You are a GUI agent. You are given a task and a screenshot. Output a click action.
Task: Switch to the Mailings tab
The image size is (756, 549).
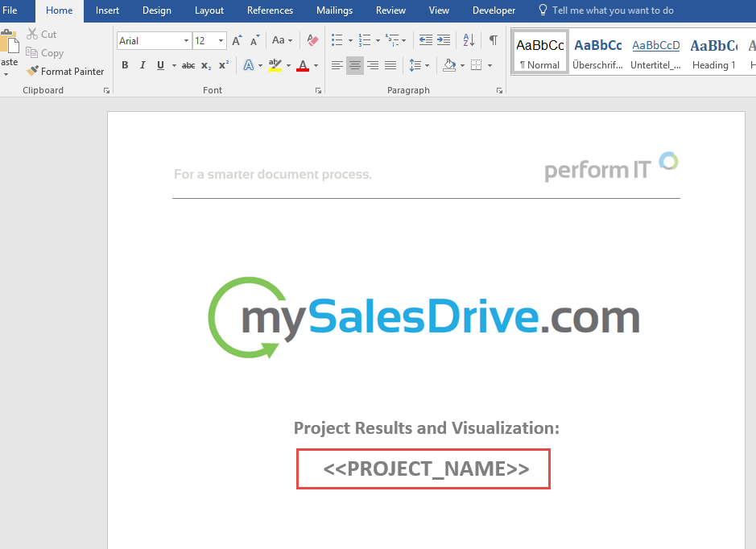tap(335, 10)
